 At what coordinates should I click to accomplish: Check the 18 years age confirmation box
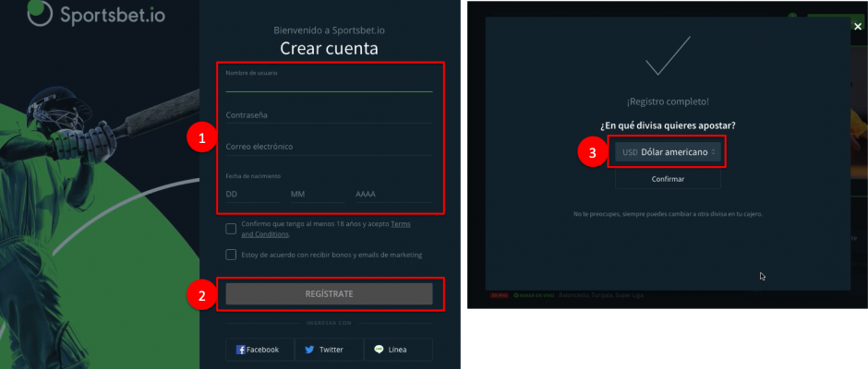pyautogui.click(x=231, y=229)
